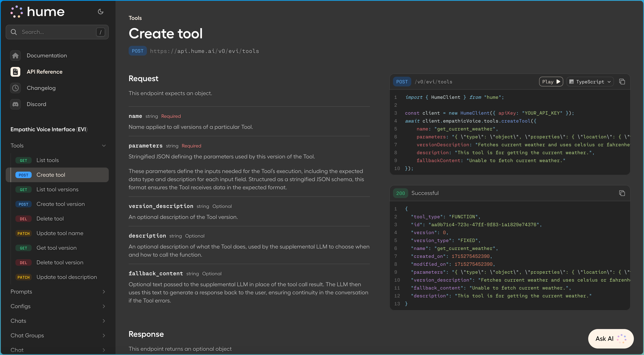Open Discord community icon link
This screenshot has height=355, width=644.
click(x=15, y=104)
